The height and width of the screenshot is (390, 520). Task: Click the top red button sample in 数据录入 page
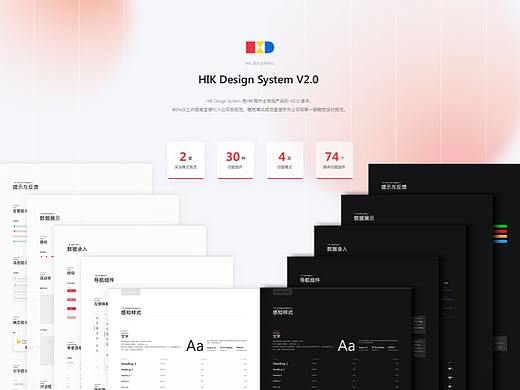click(71, 291)
